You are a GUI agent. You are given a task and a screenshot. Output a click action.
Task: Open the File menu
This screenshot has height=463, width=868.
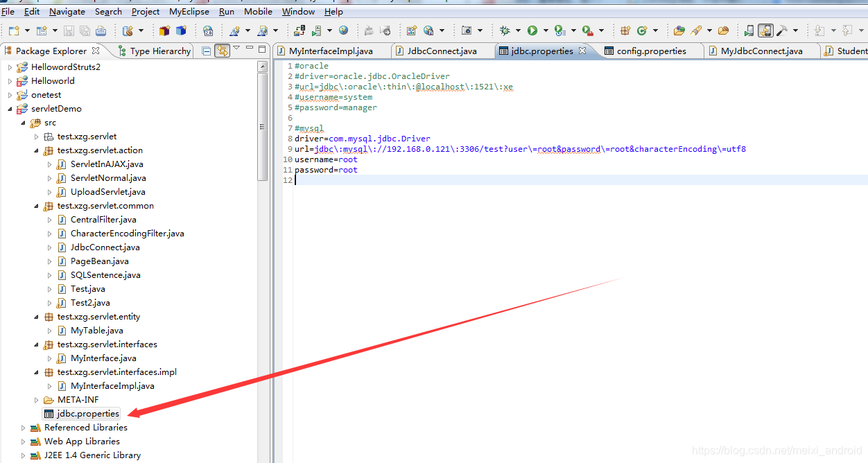click(x=8, y=12)
